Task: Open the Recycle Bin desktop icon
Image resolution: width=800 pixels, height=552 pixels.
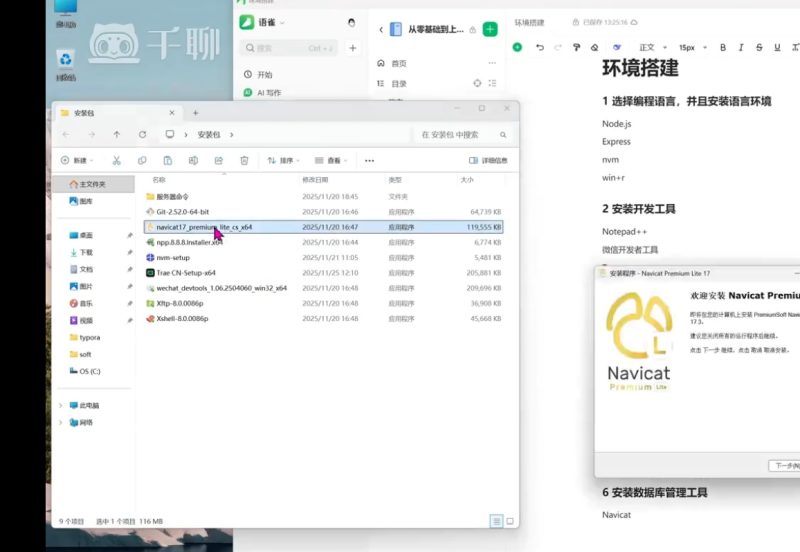Action: click(x=66, y=65)
